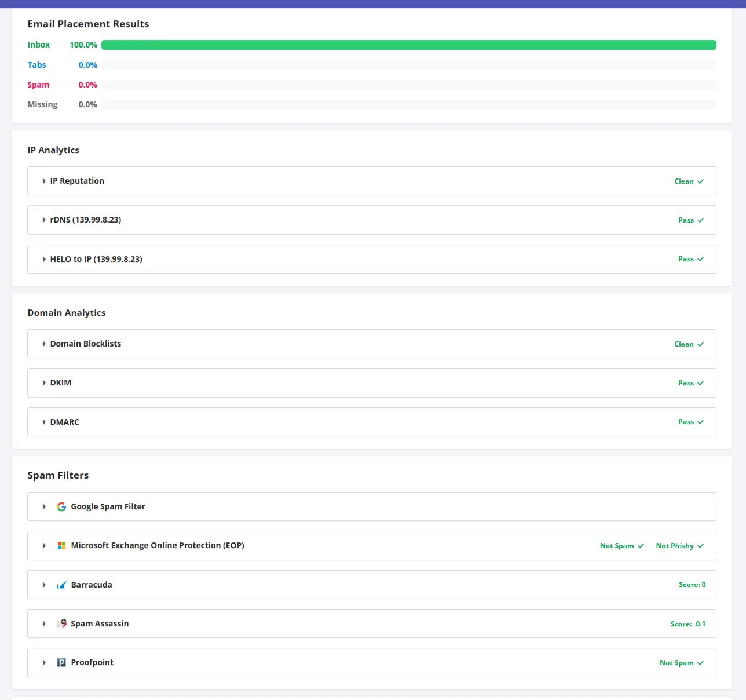Click the Inbox label
746x700 pixels.
click(x=39, y=45)
